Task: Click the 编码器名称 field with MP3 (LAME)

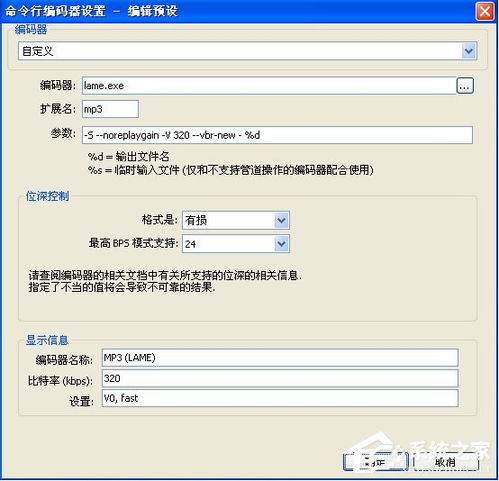Action: point(280,358)
